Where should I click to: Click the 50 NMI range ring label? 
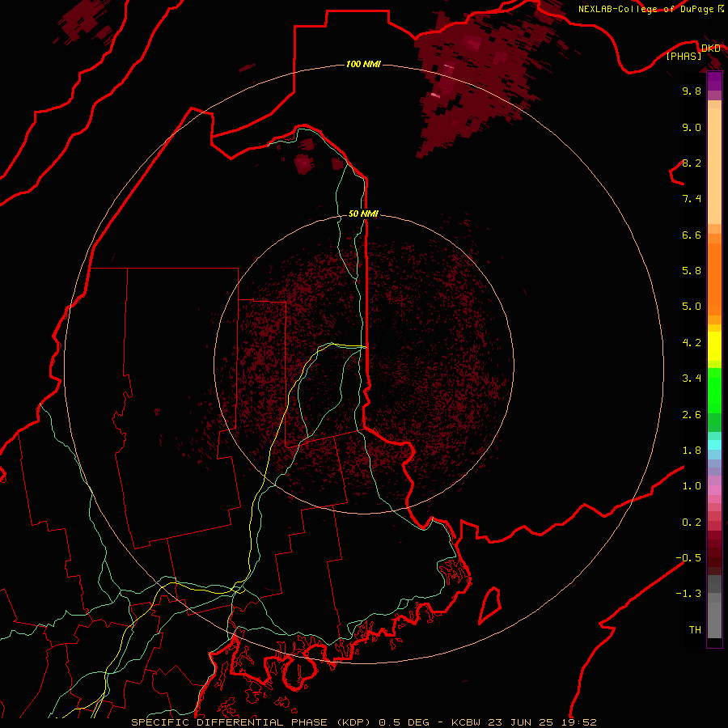click(363, 214)
